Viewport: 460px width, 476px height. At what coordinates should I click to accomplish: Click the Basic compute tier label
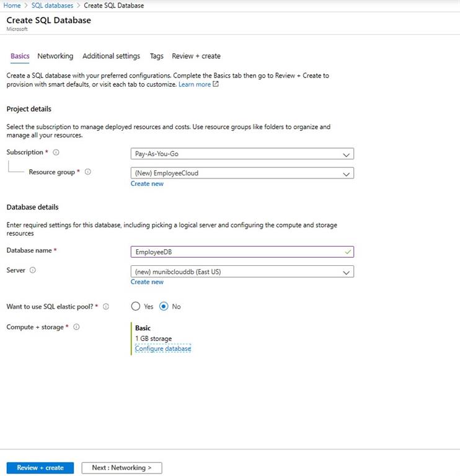click(143, 328)
